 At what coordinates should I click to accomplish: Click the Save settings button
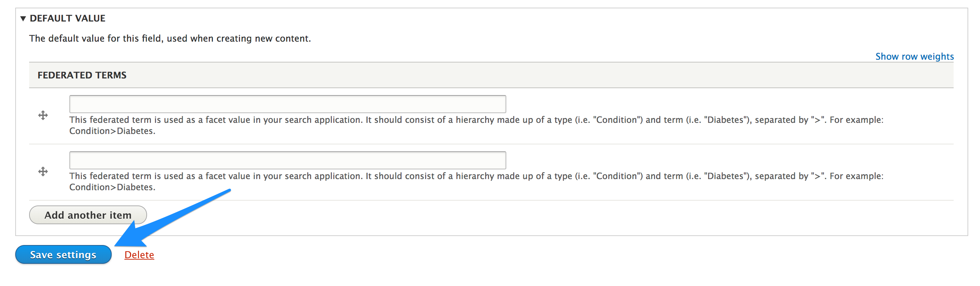pyautogui.click(x=63, y=255)
